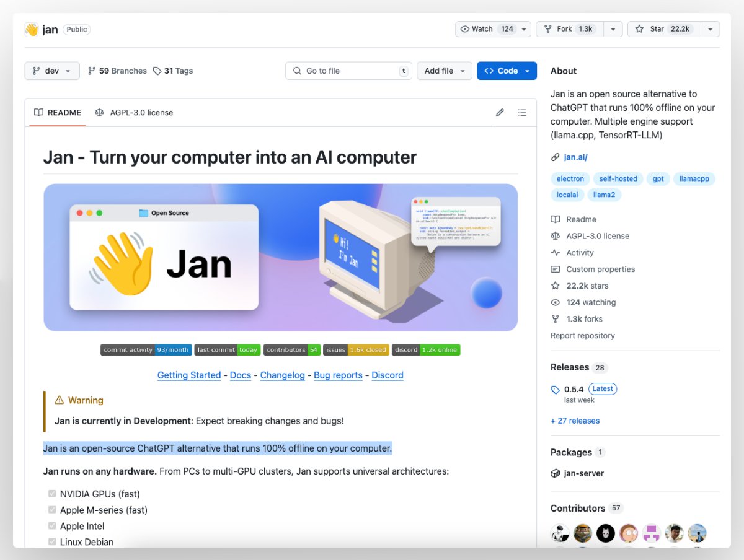Click the black circular contributor avatar
This screenshot has height=560, width=744.
606,533
